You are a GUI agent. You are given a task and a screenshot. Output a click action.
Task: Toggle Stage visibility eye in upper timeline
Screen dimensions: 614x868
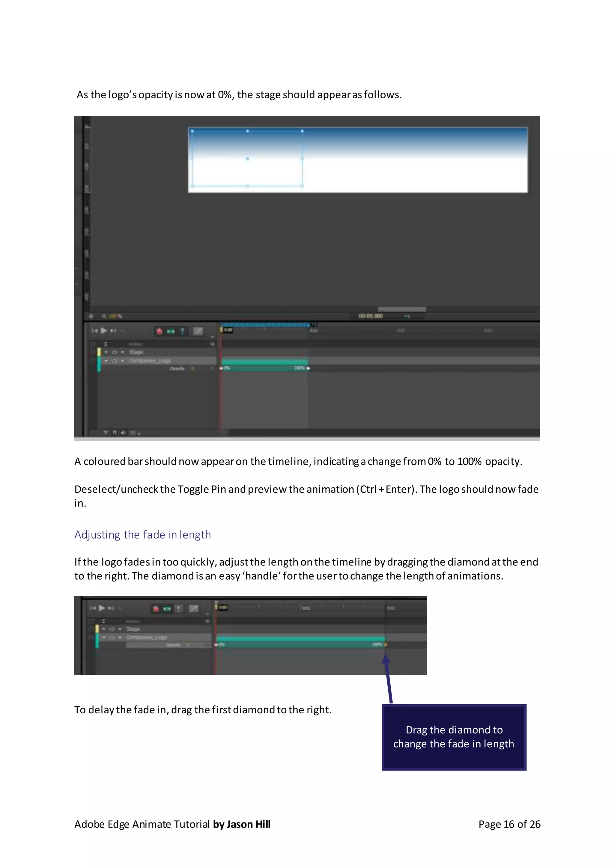[x=115, y=352]
